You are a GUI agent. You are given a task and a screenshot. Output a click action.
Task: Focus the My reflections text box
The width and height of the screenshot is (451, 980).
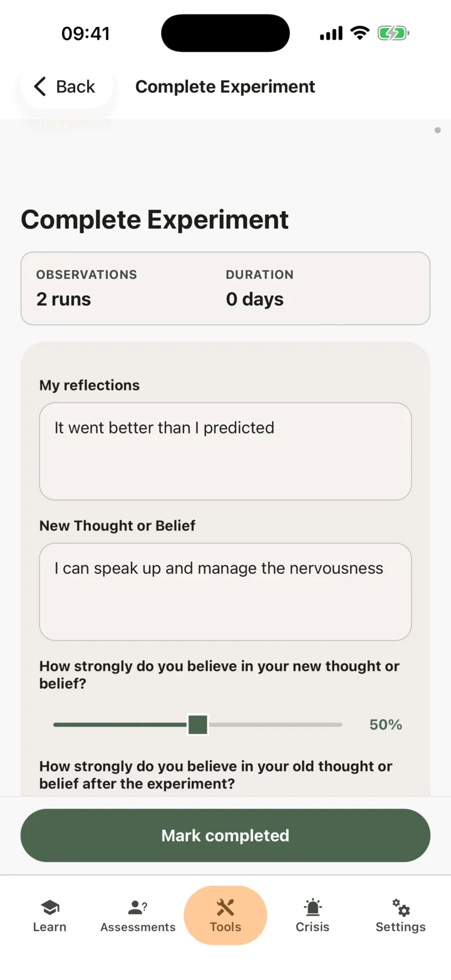pyautogui.click(x=225, y=451)
